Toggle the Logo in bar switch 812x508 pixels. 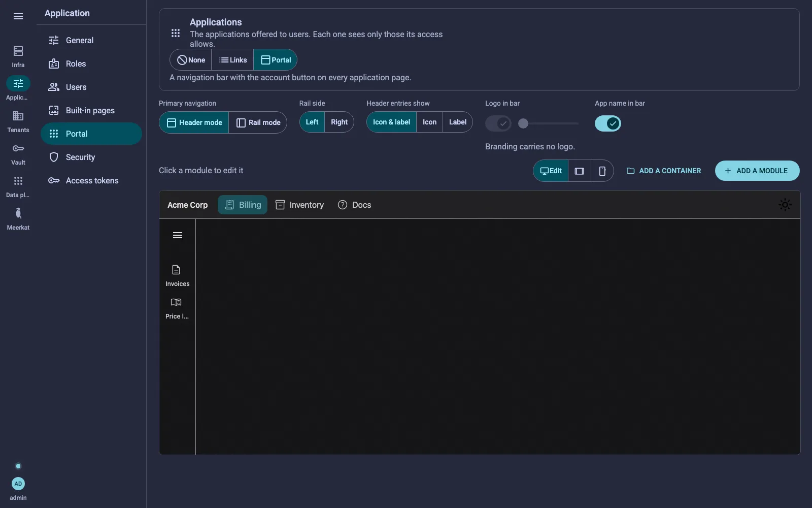click(498, 123)
